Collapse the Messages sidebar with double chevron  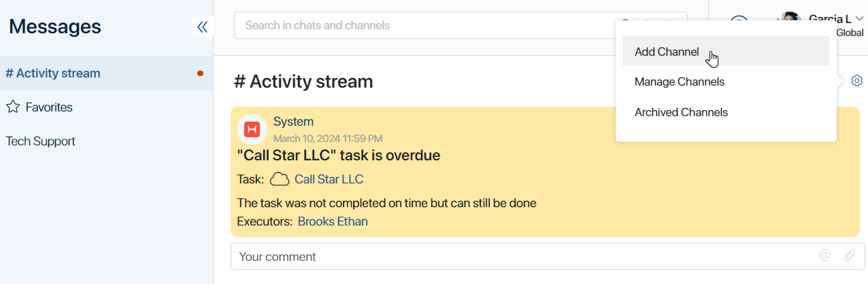coord(202,27)
